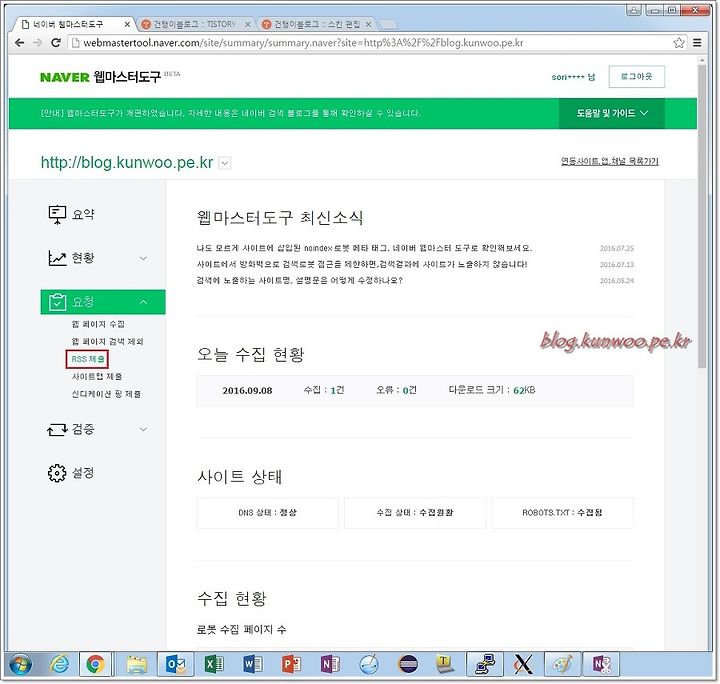The image size is (720, 684).
Task: Go back with browser back arrow
Action: tap(19, 43)
